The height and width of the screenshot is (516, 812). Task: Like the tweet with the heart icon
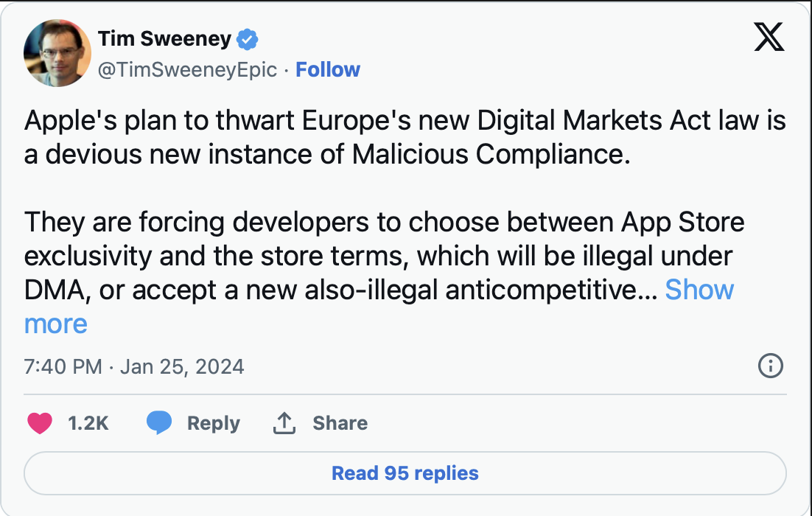pos(40,422)
